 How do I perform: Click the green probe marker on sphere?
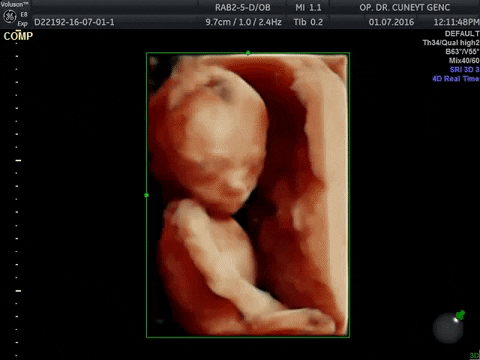460,315
